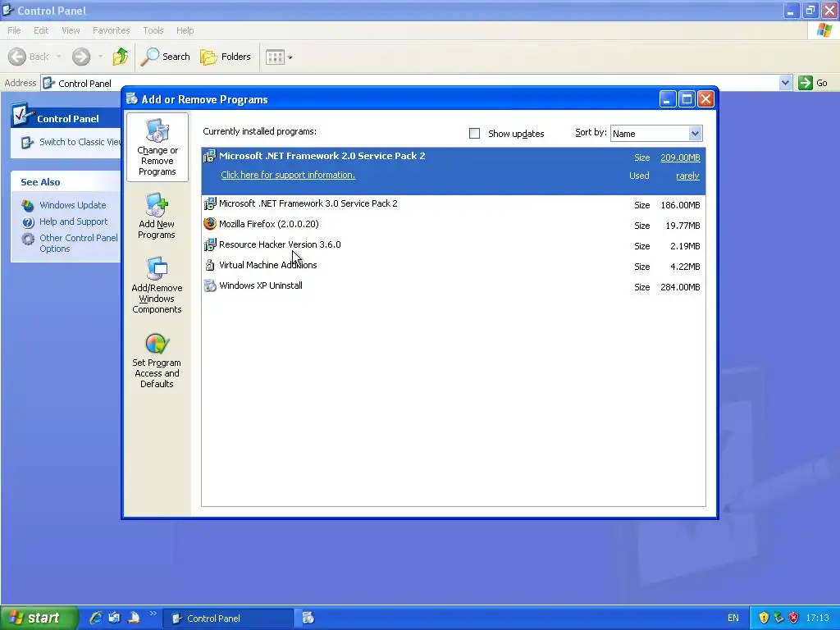Open Set Program Access and Defaults

(157, 361)
